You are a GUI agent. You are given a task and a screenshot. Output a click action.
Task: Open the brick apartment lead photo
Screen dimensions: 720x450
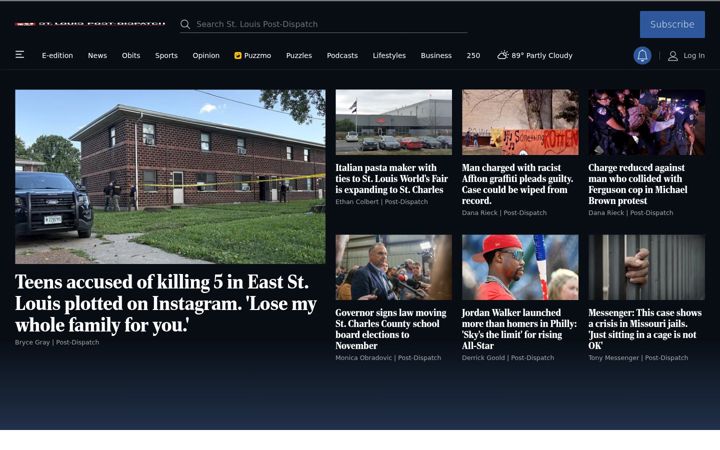[x=170, y=177]
